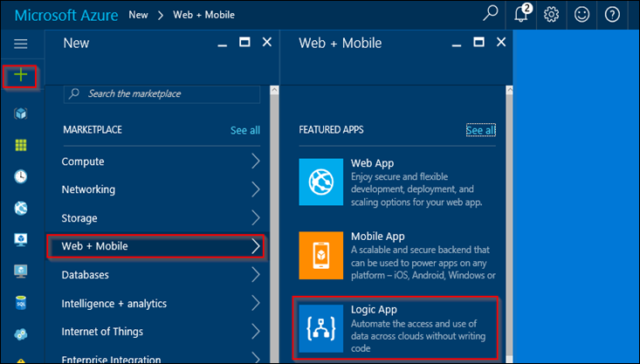Select the Intelligence + analytics label
Screen dimensions: 640x364
click(x=114, y=304)
